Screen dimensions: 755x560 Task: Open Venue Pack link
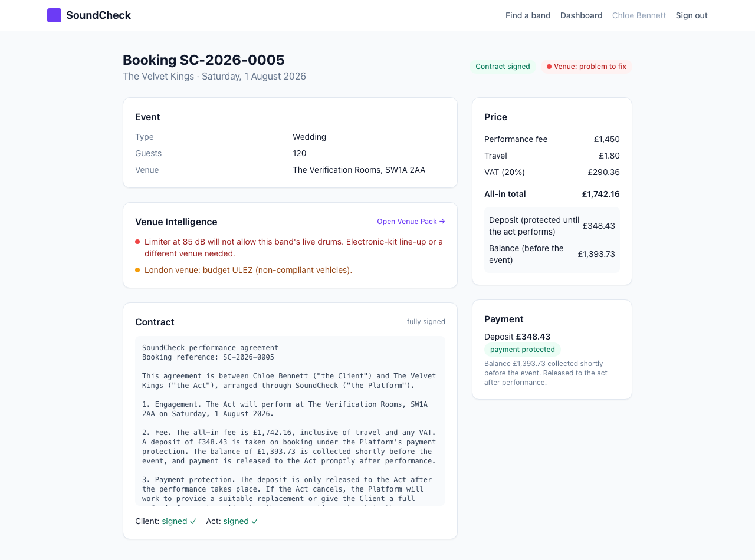(411, 222)
